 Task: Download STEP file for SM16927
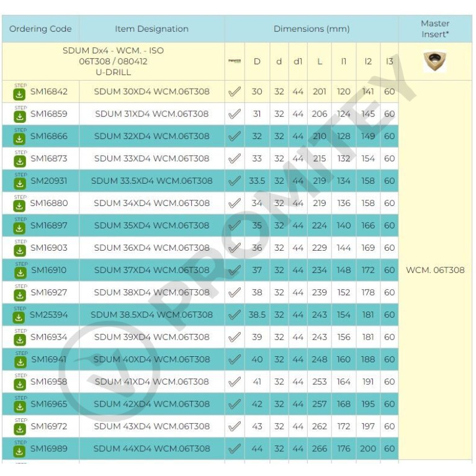[20, 295]
